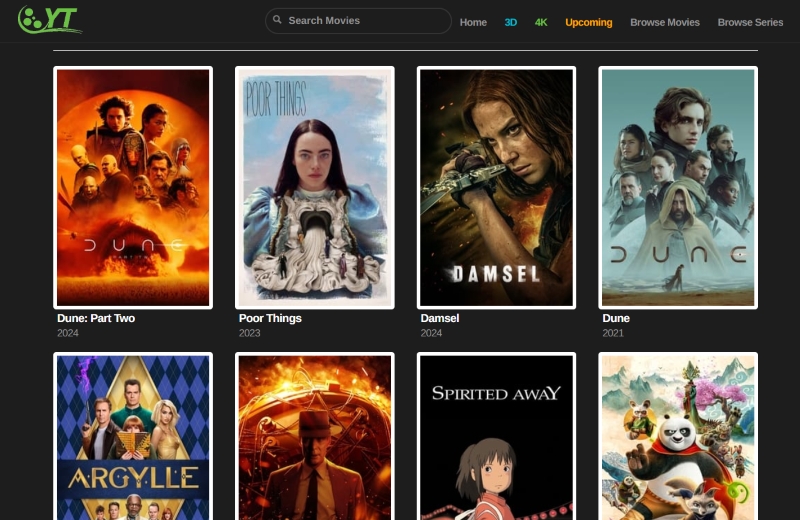
Task: Go to the Home page
Action: pos(473,22)
